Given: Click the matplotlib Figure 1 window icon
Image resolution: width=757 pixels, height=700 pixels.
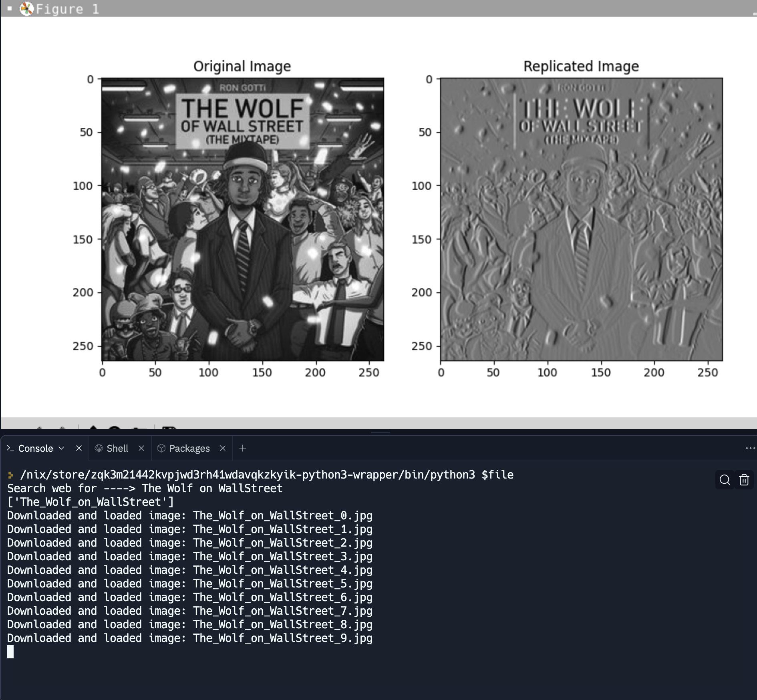Looking at the screenshot, I should pos(26,8).
